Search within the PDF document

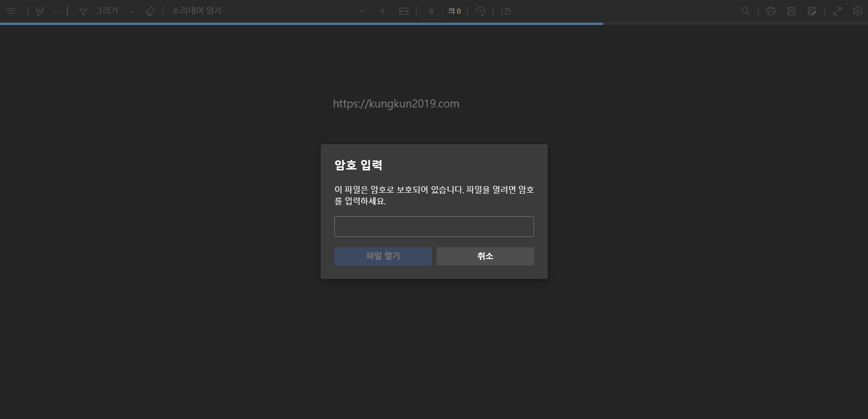click(x=745, y=11)
